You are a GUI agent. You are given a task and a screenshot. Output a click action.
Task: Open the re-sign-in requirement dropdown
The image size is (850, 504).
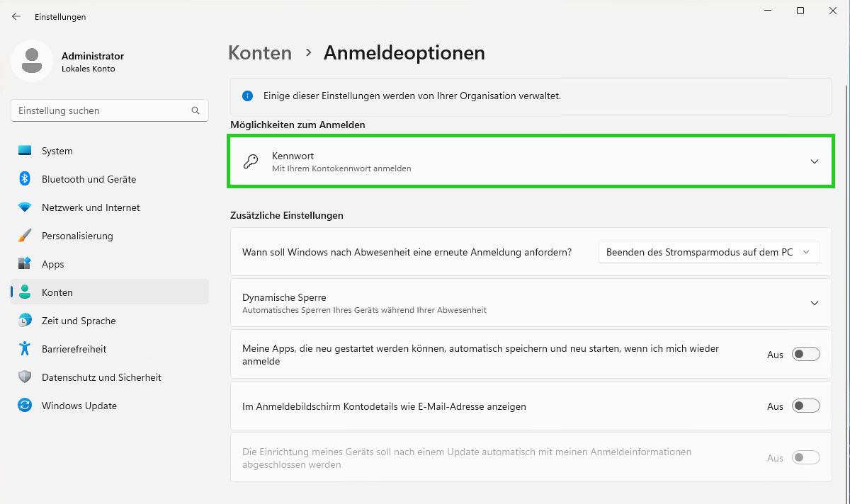[x=708, y=251]
